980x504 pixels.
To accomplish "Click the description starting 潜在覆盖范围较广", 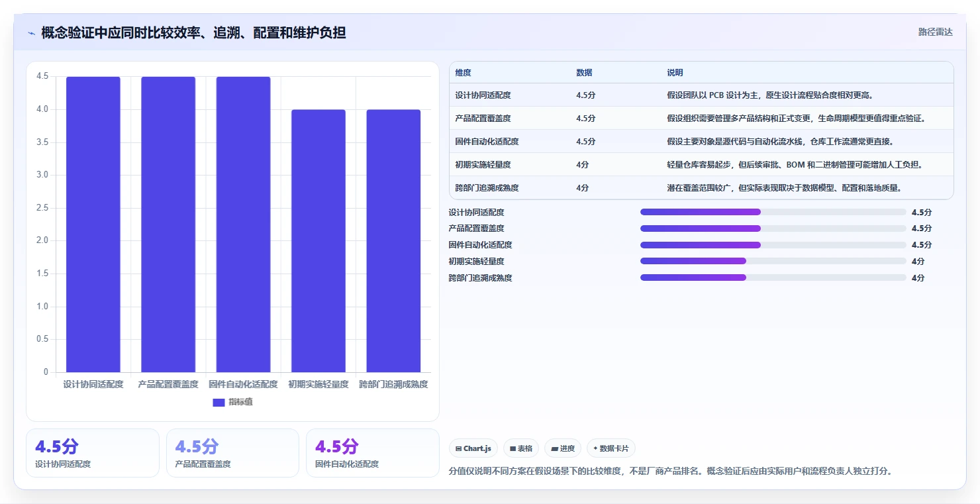I will tap(784, 188).
